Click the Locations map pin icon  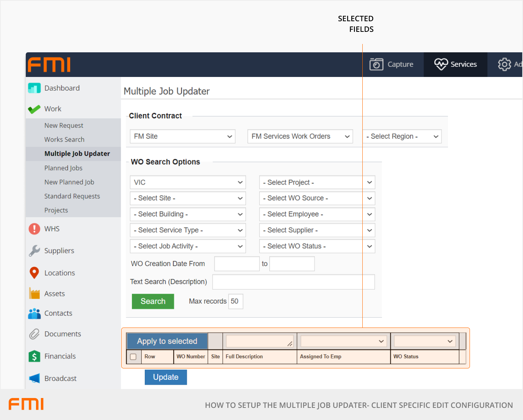pos(34,273)
